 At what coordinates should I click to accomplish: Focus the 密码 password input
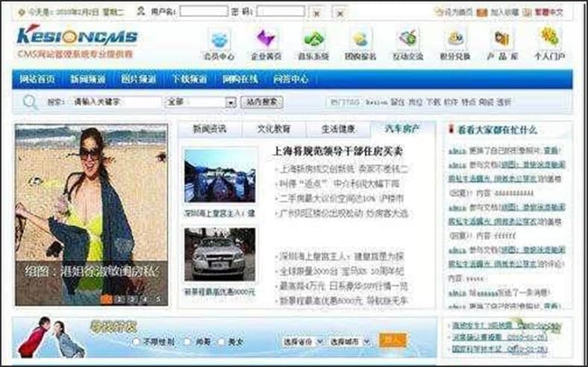[x=281, y=12]
